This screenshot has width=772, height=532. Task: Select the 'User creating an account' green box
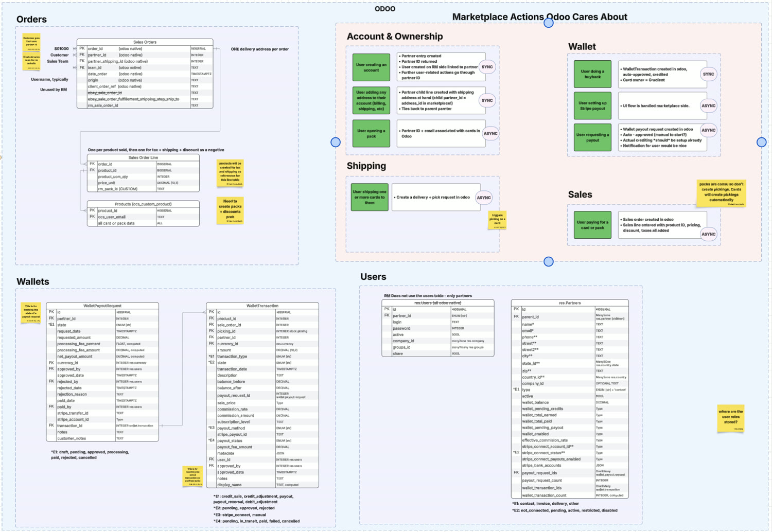pos(371,67)
